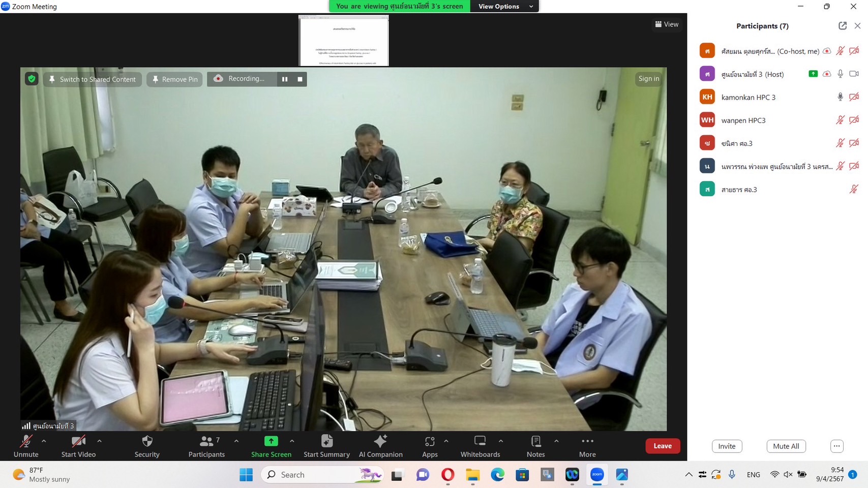
Task: Toggle the Participants panel button
Action: tap(206, 446)
